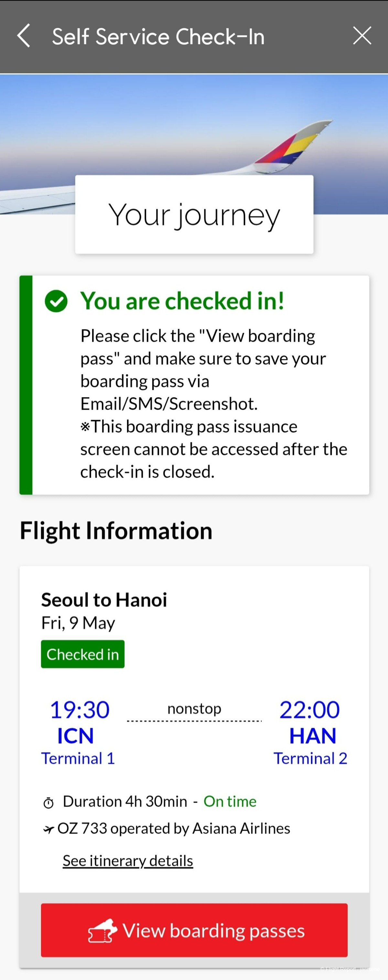The image size is (388, 980).
Task: Select the green Checked in badge
Action: click(x=82, y=654)
